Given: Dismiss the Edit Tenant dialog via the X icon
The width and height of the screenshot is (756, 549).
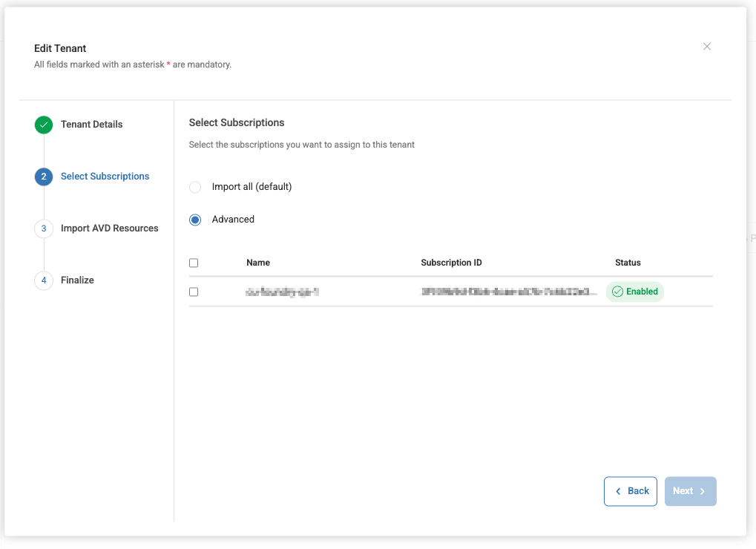Looking at the screenshot, I should point(706,46).
